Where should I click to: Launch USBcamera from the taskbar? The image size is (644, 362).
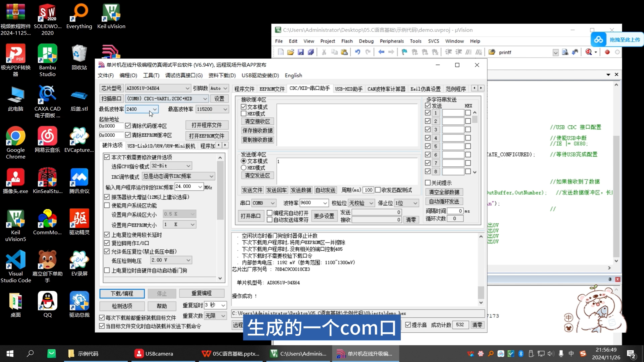point(153,353)
